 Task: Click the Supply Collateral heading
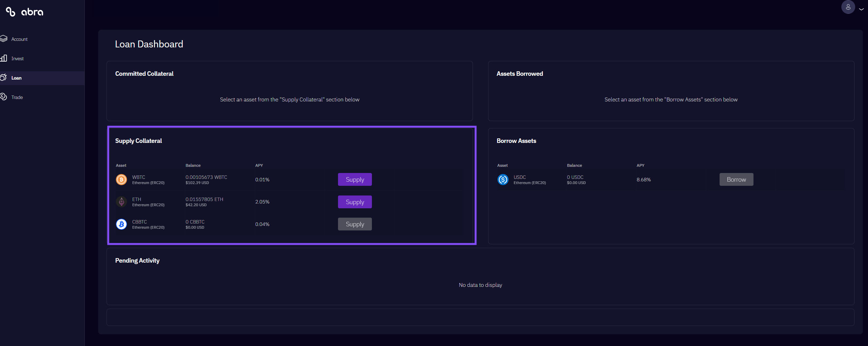[138, 141]
